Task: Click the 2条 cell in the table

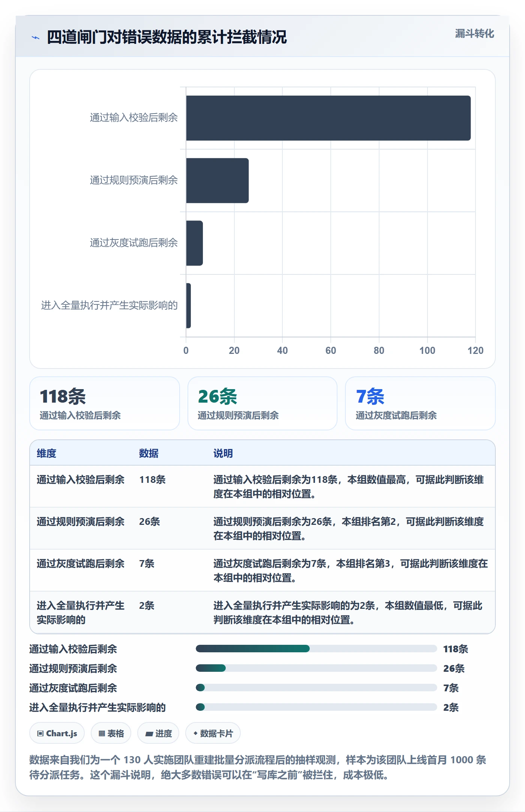Action: [147, 605]
